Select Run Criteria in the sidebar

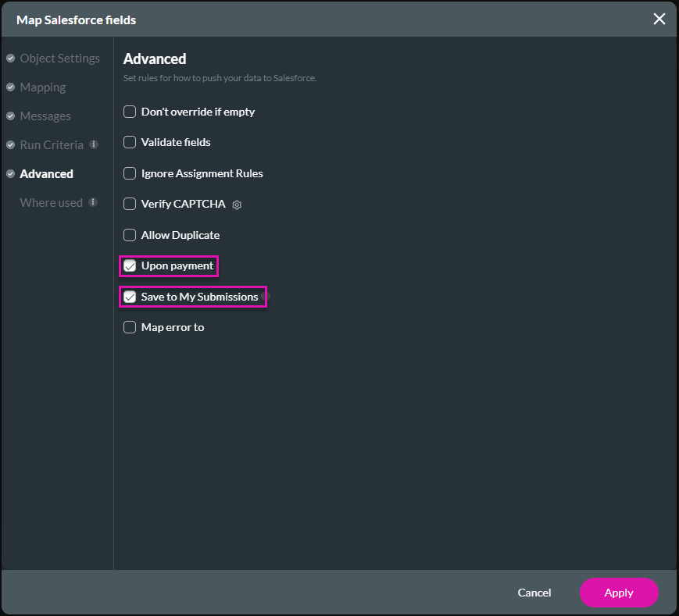coord(52,145)
